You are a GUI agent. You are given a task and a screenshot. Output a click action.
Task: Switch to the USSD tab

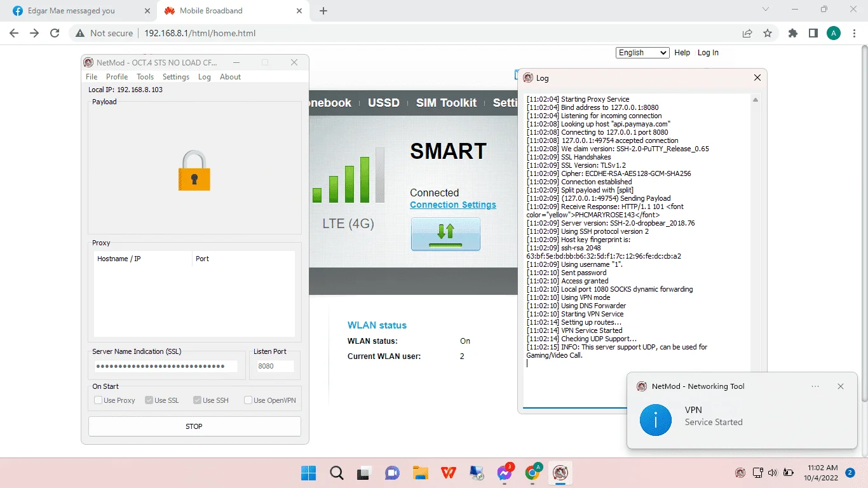click(x=384, y=103)
